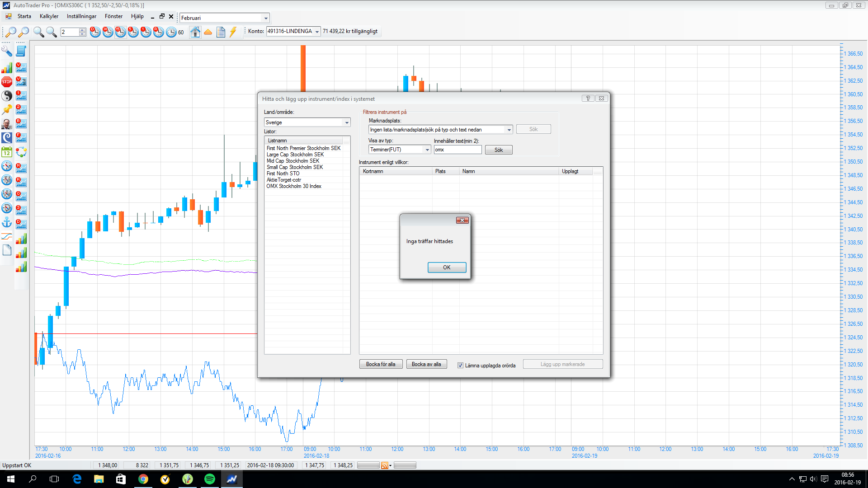The image size is (868, 488).
Task: Open the wrench settings tool
Action: tap(7, 51)
